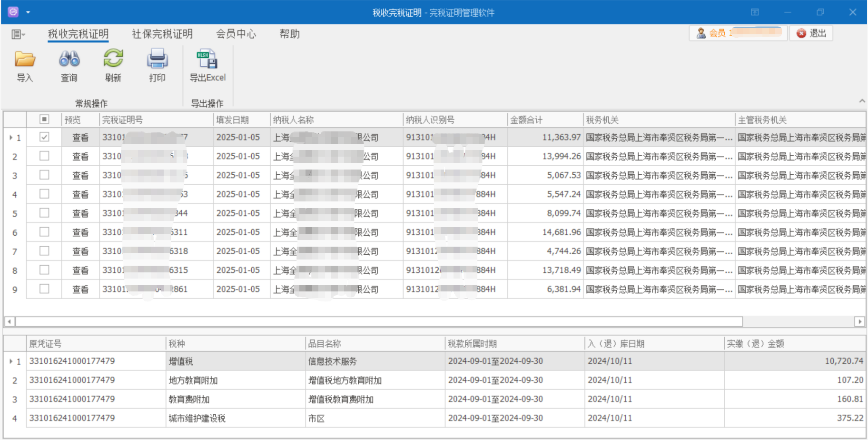Click the member (会员) user icon
Viewport: 868px width, 440px height.
701,33
